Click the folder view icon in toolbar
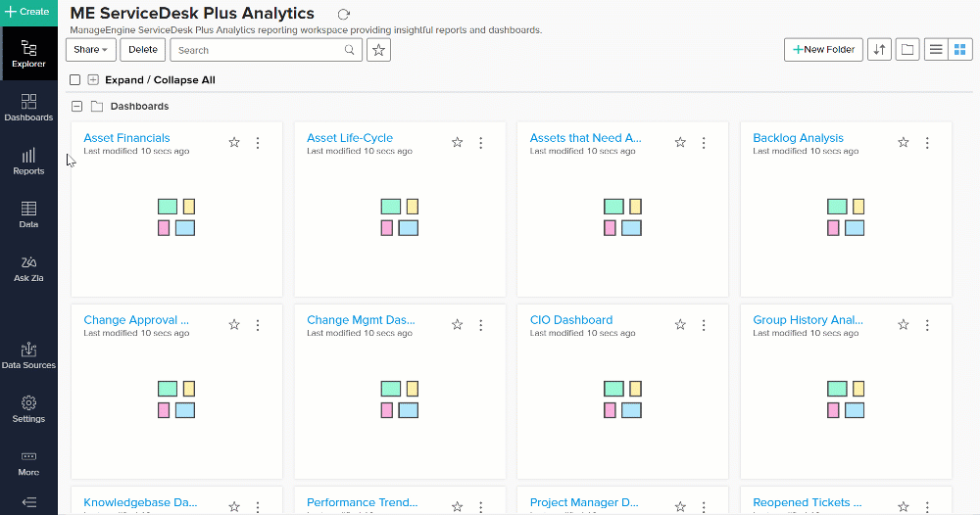 pos(907,49)
